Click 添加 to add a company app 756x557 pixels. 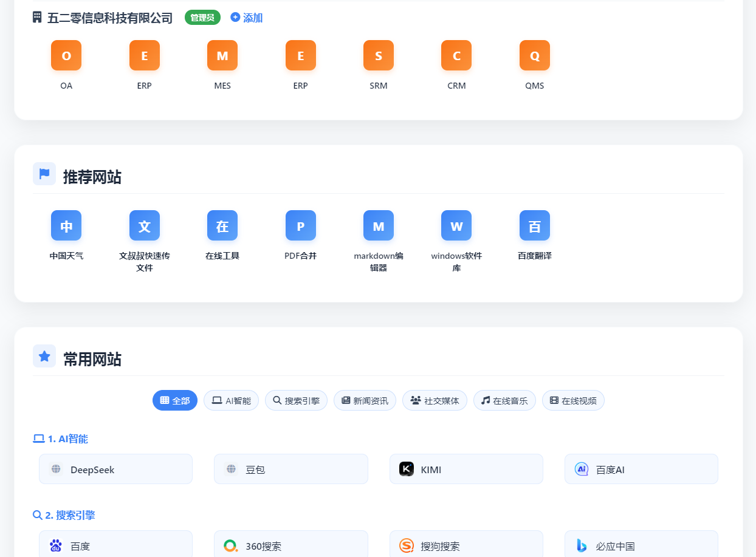(247, 18)
